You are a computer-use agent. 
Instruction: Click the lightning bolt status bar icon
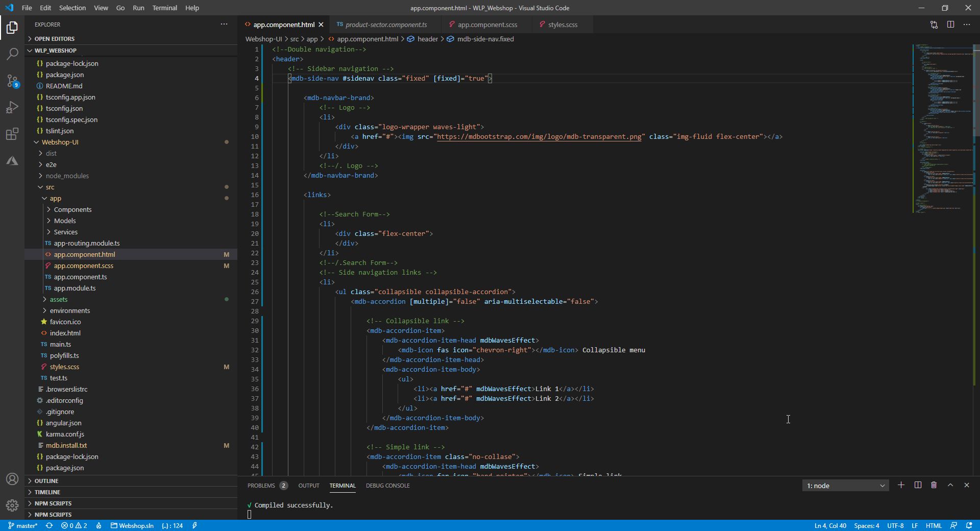coord(194,525)
